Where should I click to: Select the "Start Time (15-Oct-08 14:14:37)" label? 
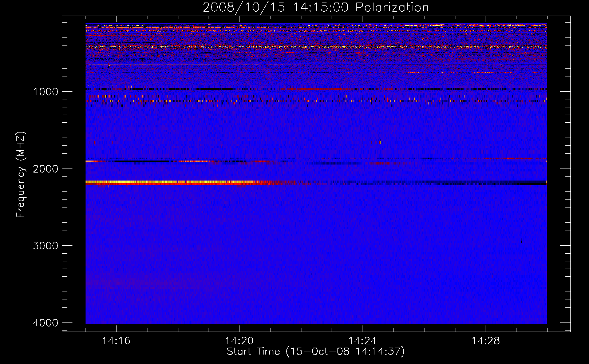click(316, 352)
